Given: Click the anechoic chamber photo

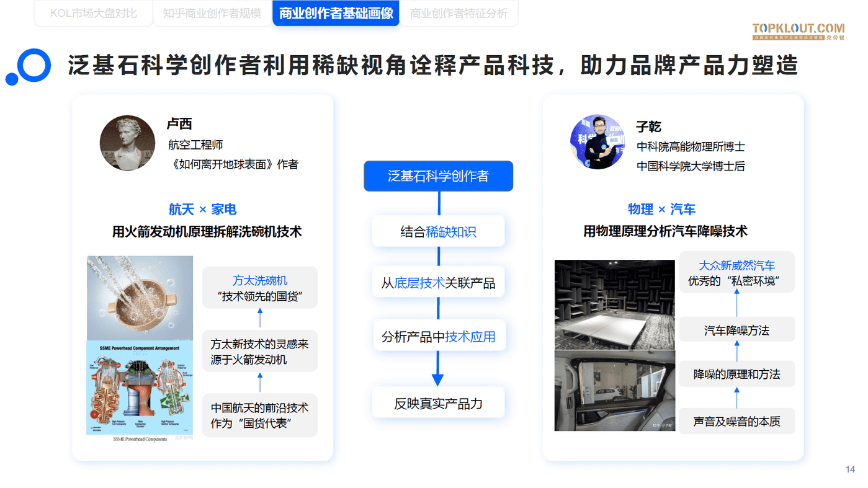Looking at the screenshot, I should pos(614,304).
